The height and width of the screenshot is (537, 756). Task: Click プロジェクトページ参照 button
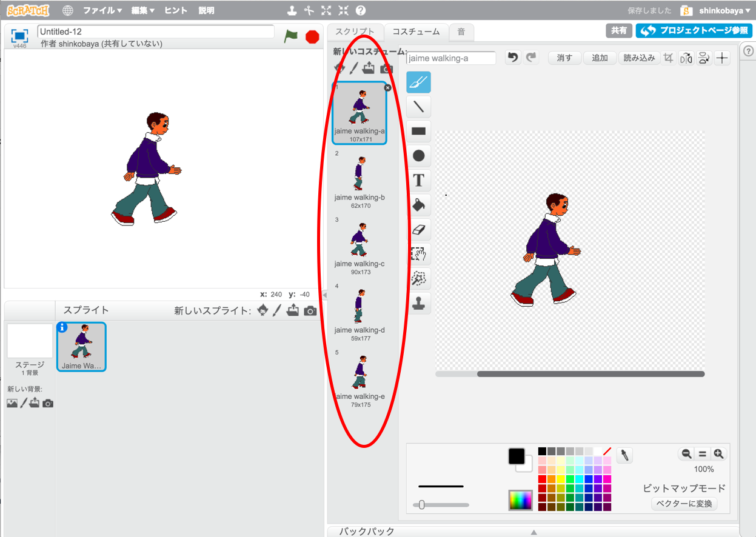pos(694,30)
